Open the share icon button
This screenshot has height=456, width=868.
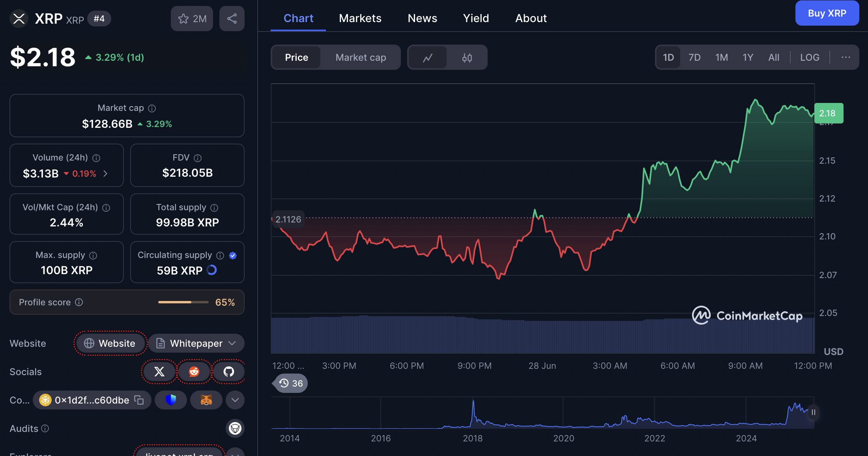(x=232, y=19)
